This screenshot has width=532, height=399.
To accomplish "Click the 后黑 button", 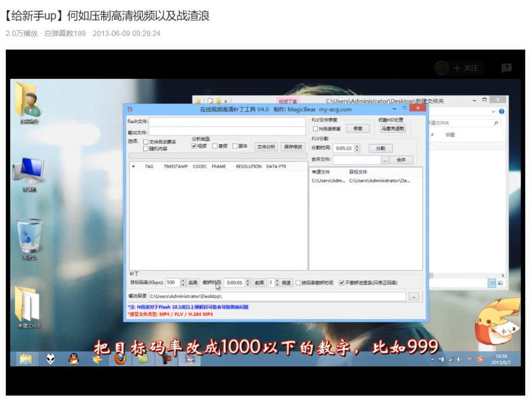I will [x=193, y=283].
